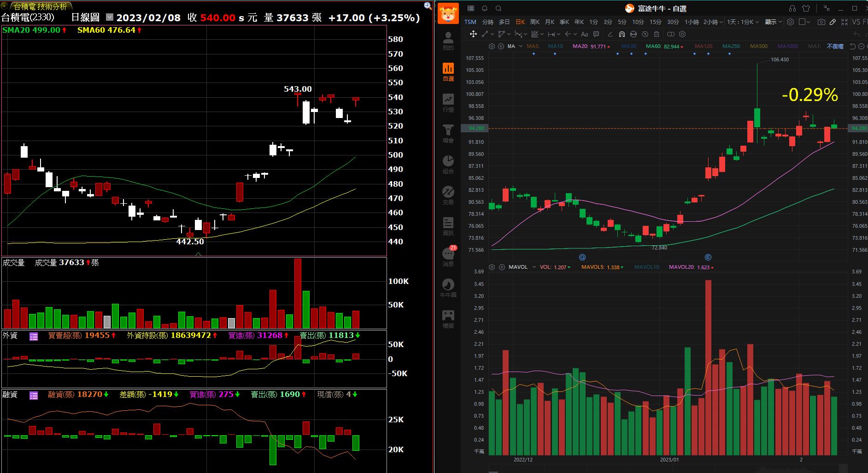Open the 組合 portfolio sidebar icon
This screenshot has height=473, width=868.
point(448,164)
